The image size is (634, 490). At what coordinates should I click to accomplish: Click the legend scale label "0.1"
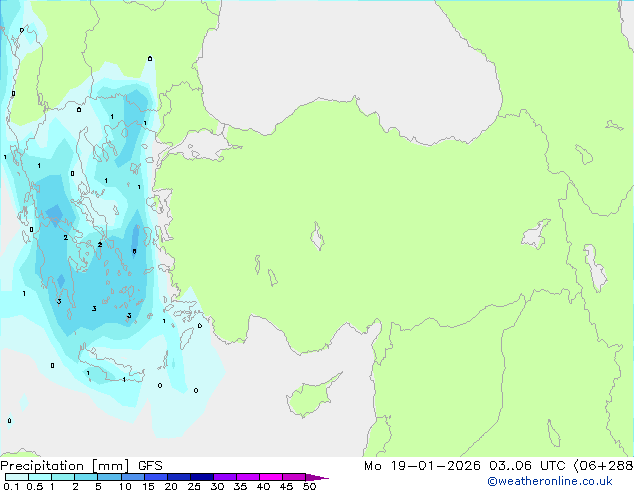pos(11,486)
